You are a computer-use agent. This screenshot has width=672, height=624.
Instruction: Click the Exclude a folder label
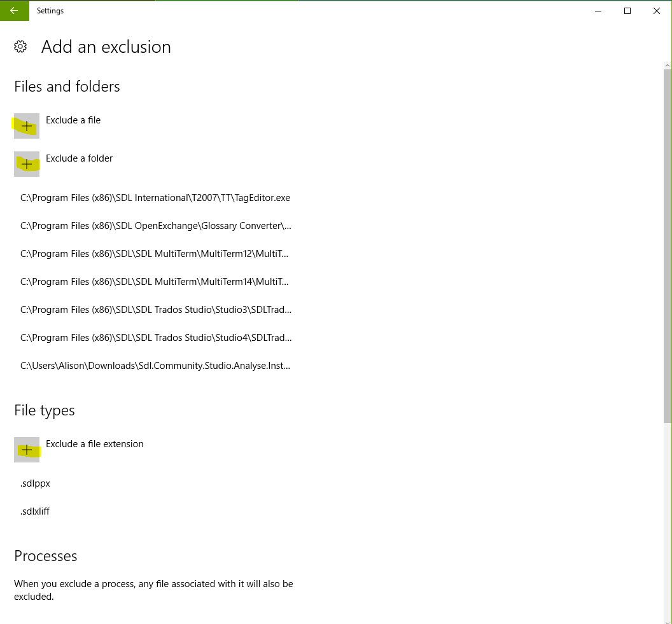pyautogui.click(x=80, y=158)
